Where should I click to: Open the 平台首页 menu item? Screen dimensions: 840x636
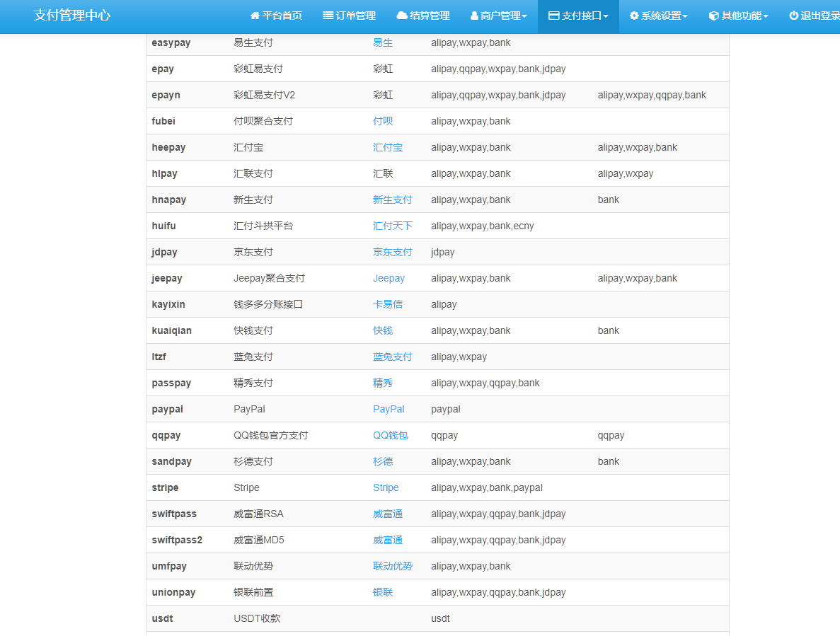pos(277,16)
